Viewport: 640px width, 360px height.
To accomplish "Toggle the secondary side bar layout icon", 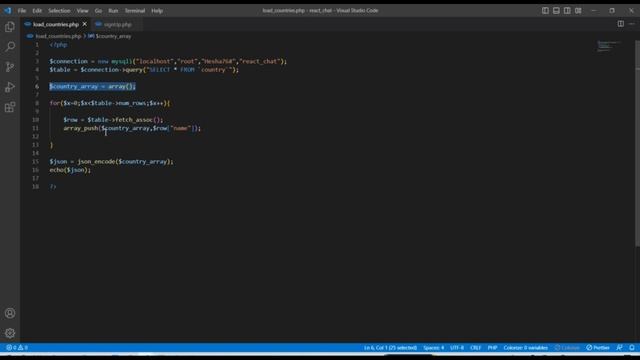I will tap(567, 11).
